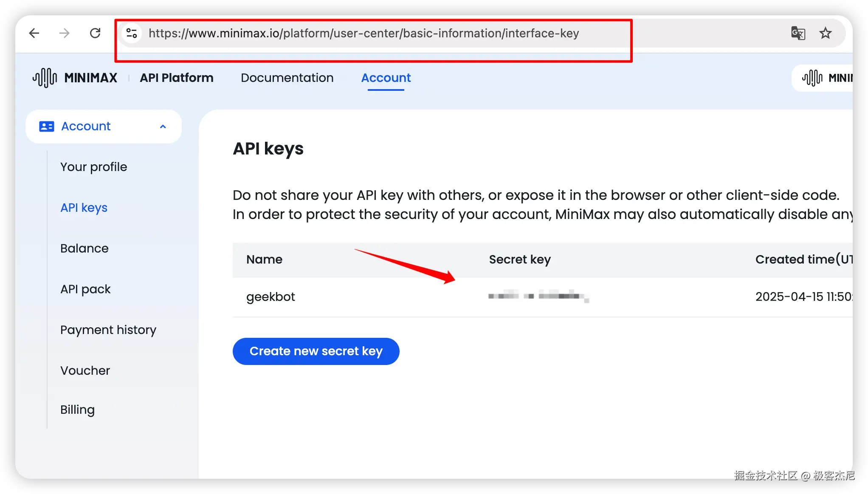
Task: Bookmark this page with star icon
Action: 826,33
